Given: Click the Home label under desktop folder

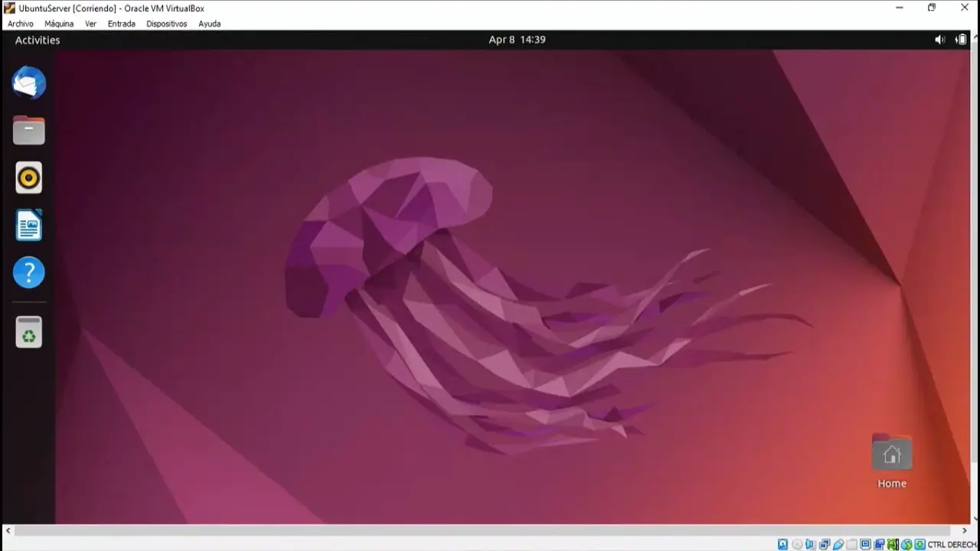Looking at the screenshot, I should click(892, 484).
